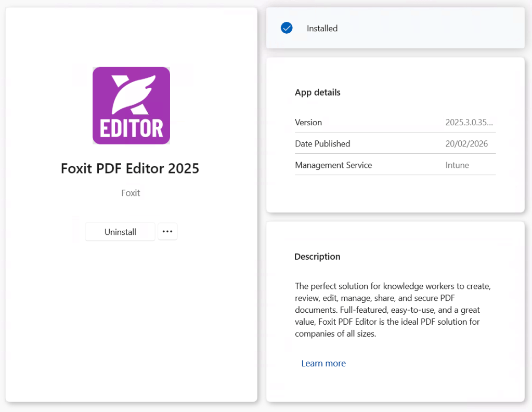532x412 pixels.
Task: Open the three-dots more options menu
Action: pos(167,232)
